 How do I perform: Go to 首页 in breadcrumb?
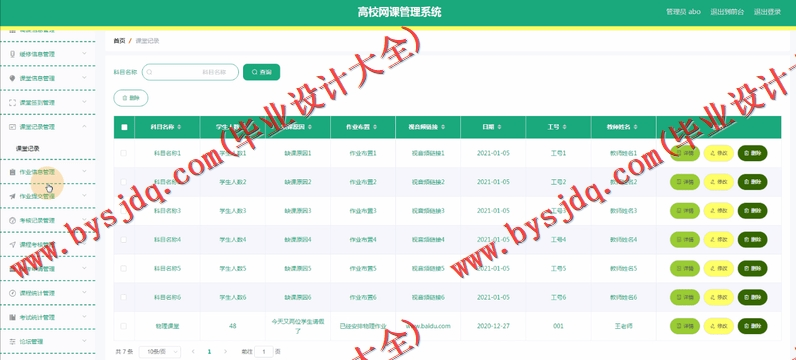point(119,41)
